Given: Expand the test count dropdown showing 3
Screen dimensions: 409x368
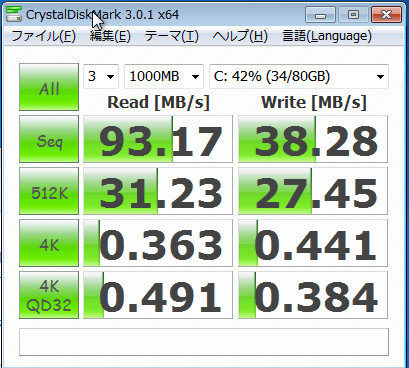Looking at the screenshot, I should [x=101, y=76].
